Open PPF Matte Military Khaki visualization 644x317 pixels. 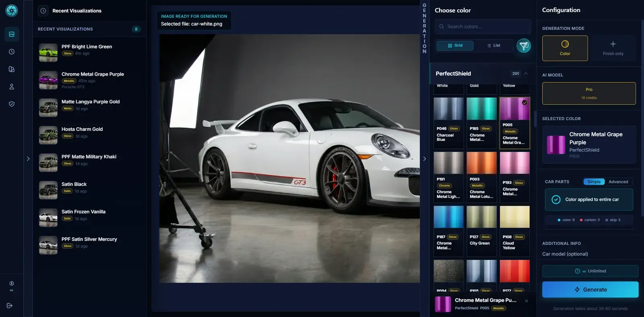pyautogui.click(x=89, y=163)
